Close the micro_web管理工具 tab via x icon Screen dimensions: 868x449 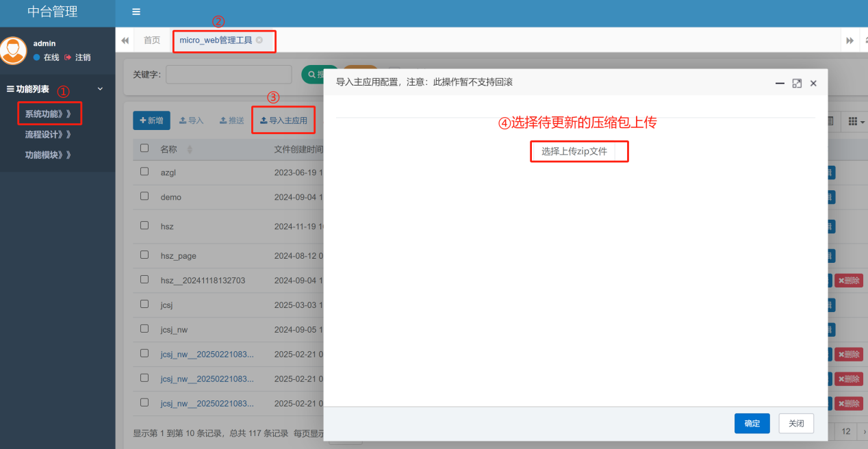point(259,40)
